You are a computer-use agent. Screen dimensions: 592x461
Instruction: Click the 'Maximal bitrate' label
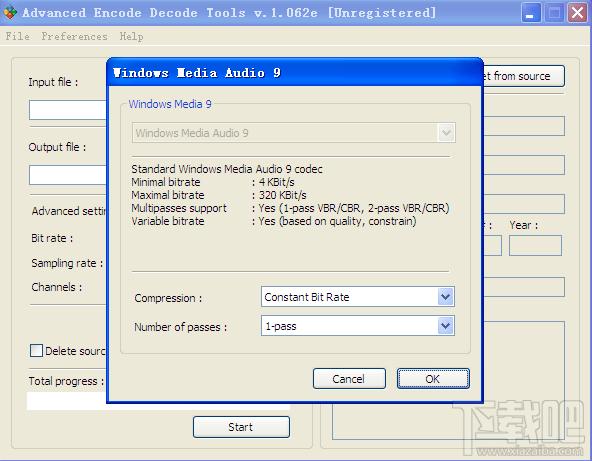click(x=168, y=195)
